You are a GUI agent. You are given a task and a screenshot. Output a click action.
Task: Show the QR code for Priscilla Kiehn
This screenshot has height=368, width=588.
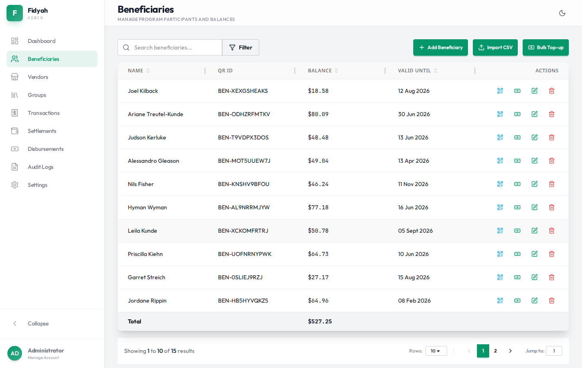point(500,254)
